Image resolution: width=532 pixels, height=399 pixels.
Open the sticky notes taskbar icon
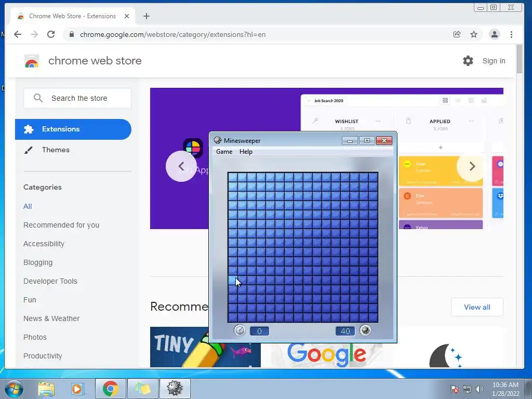pos(142,389)
